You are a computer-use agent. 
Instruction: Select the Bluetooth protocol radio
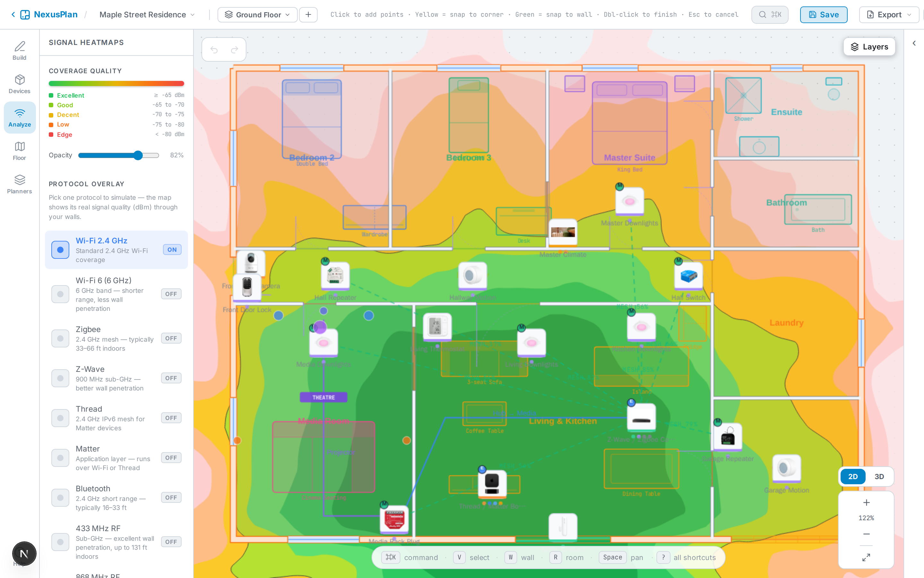[60, 498]
